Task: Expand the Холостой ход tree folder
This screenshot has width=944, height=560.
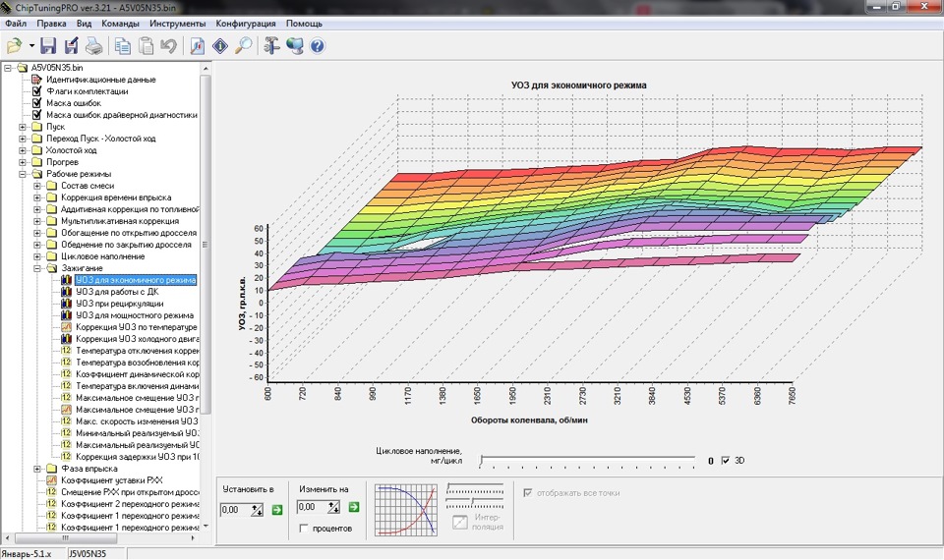Action: point(23,150)
